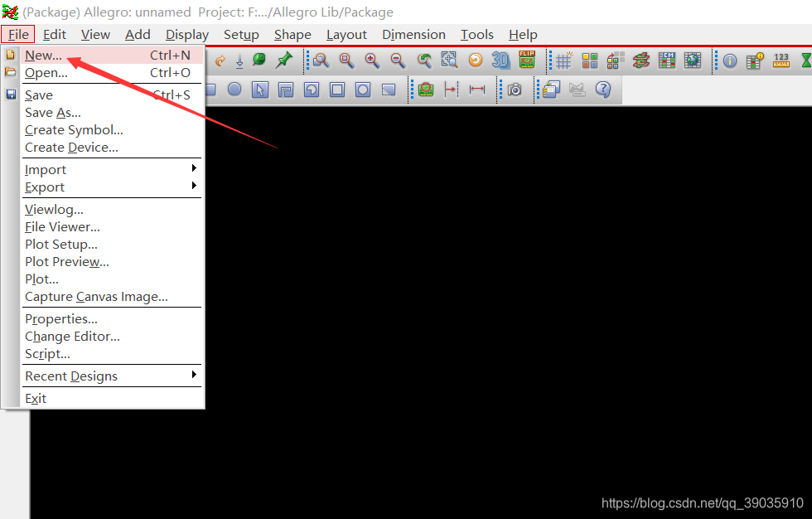Click the globe spreadsheet icon
812x519 pixels.
click(693, 60)
